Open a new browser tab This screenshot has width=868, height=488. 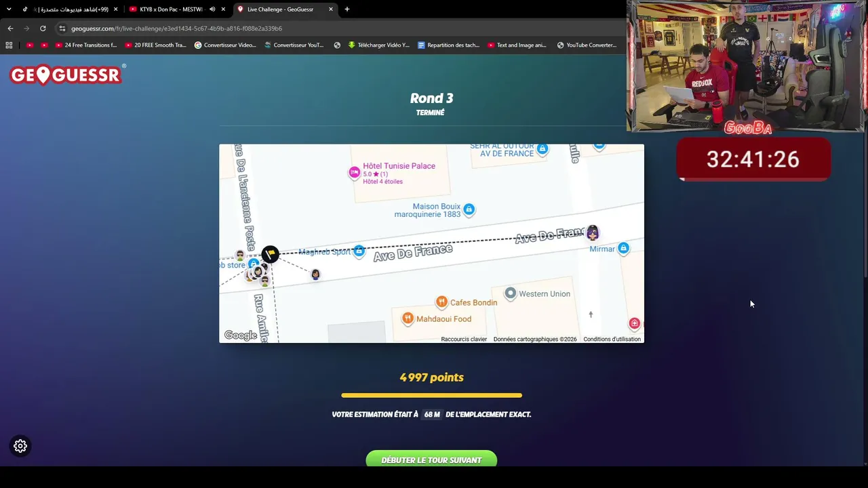tap(347, 9)
